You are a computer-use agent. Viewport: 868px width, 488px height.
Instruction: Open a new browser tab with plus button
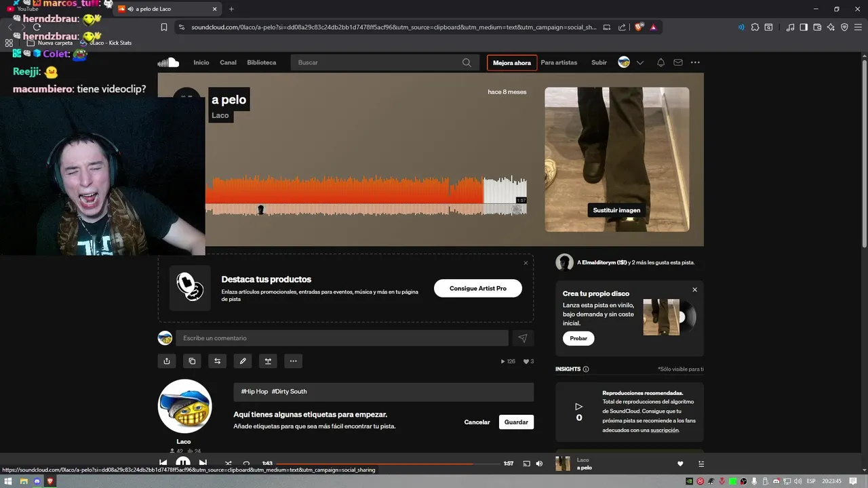point(231,9)
